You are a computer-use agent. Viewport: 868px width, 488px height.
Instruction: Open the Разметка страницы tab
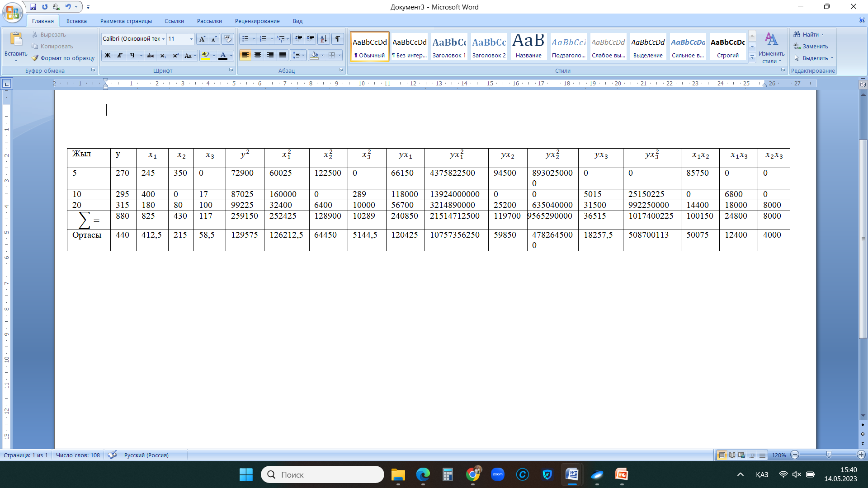pos(126,21)
